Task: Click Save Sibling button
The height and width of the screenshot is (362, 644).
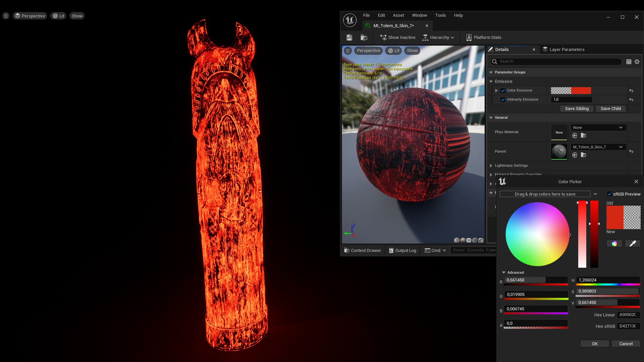Action: (x=577, y=109)
